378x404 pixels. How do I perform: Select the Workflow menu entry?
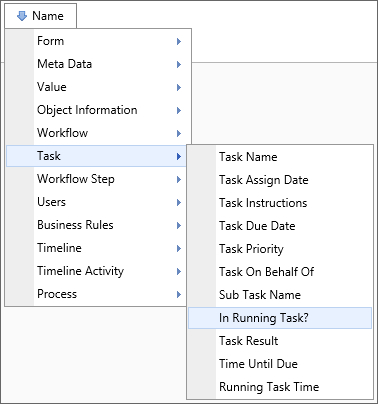pyautogui.click(x=96, y=133)
